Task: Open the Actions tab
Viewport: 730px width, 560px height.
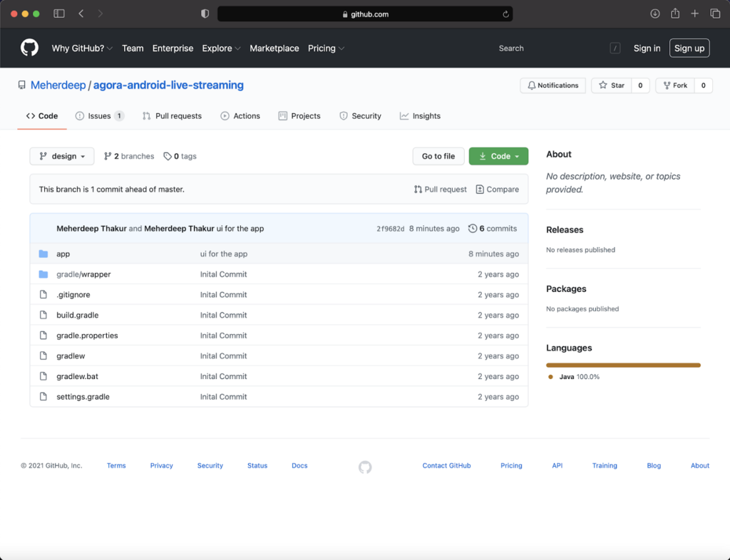Action: point(240,116)
